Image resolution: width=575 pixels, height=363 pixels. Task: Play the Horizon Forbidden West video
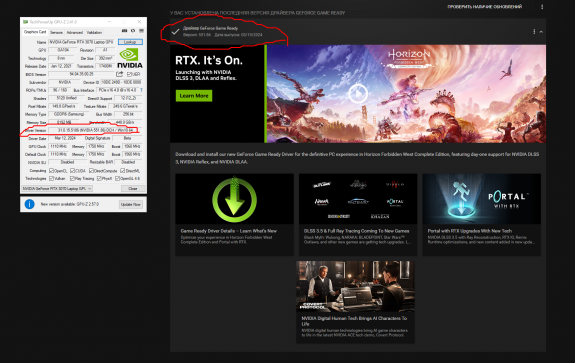pos(358,94)
